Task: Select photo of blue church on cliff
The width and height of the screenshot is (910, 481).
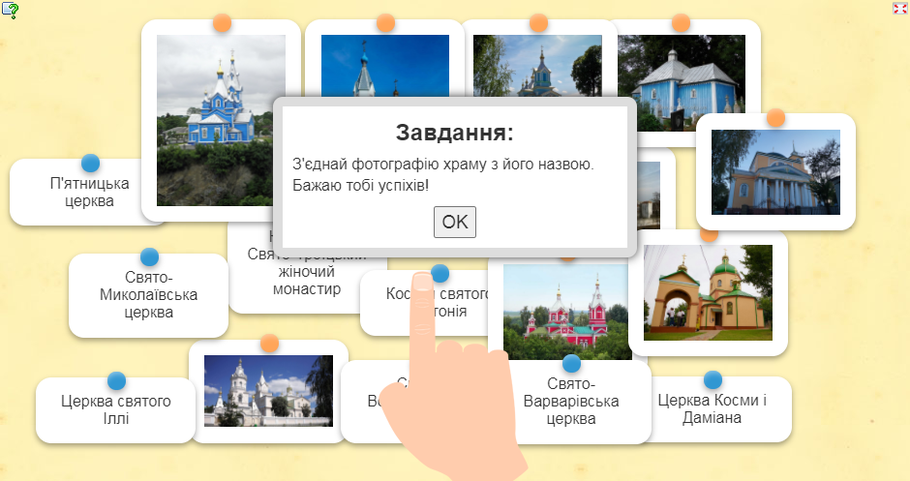Action: click(x=221, y=120)
